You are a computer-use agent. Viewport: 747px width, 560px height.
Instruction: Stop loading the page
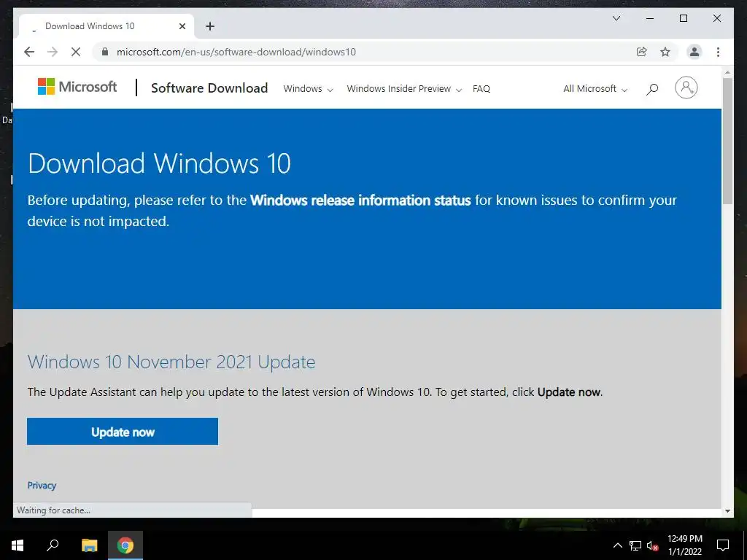76,52
